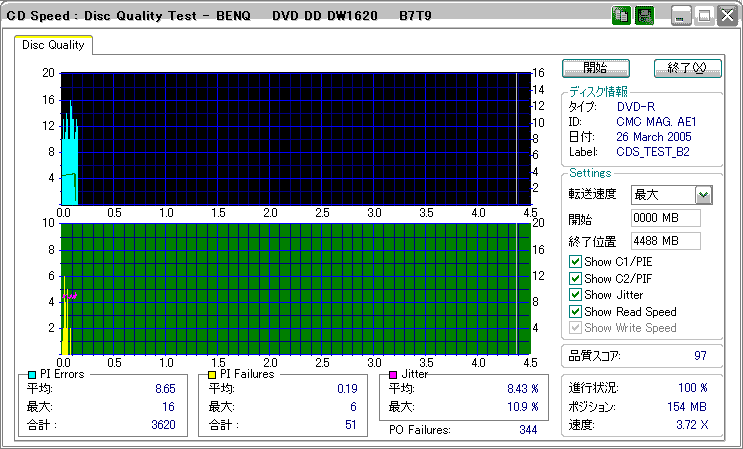The image size is (743, 449).
Task: Click the 速度 value 3.72 X
Action: (692, 425)
